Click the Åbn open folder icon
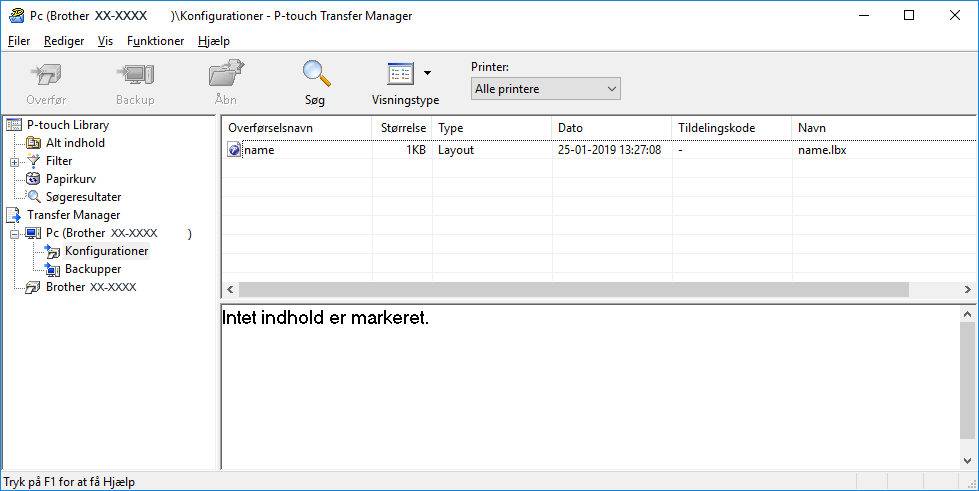The height and width of the screenshot is (491, 979). pos(226,74)
